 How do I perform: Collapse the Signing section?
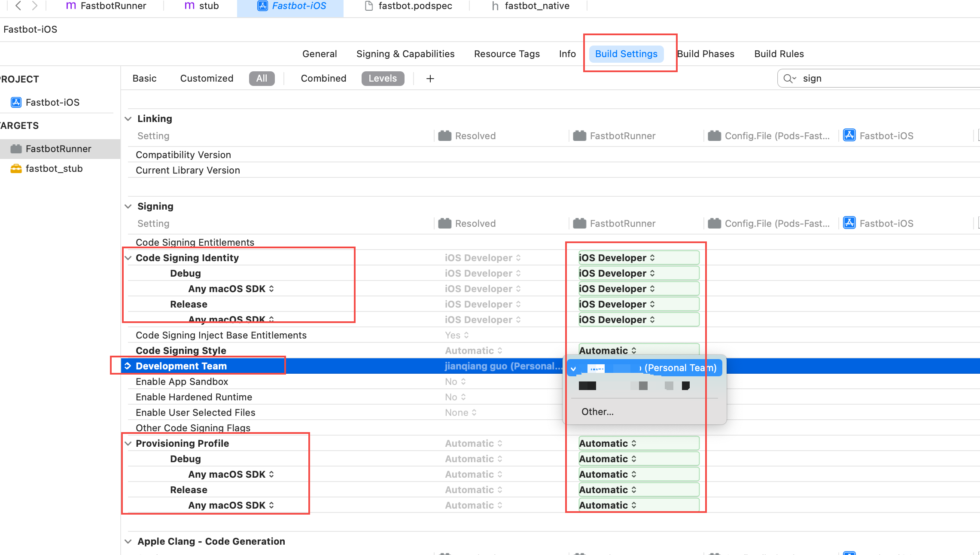click(128, 206)
